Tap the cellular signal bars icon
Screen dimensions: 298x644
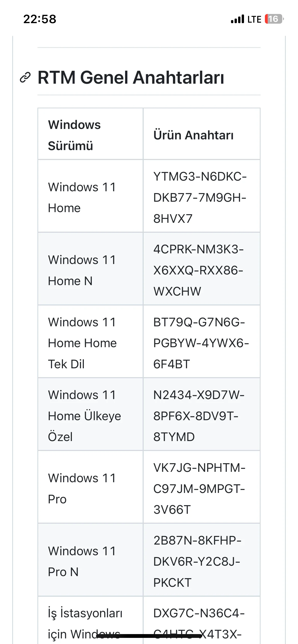tap(237, 19)
